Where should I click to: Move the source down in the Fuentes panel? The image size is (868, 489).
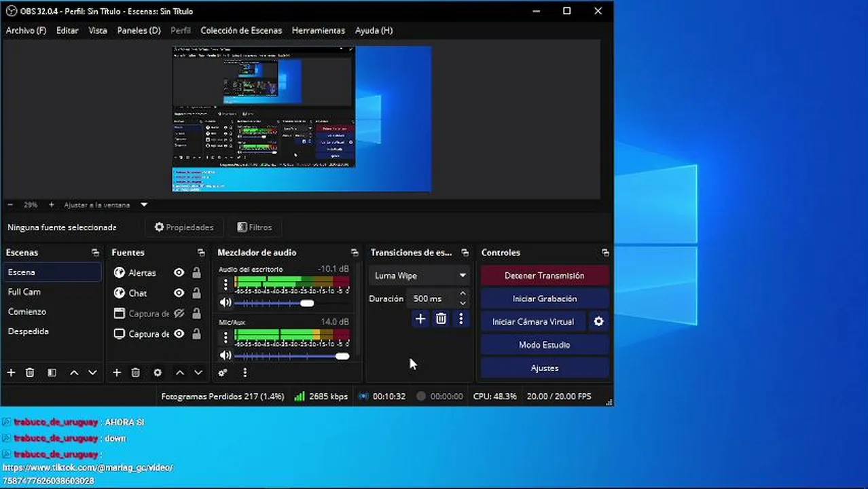[198, 373]
